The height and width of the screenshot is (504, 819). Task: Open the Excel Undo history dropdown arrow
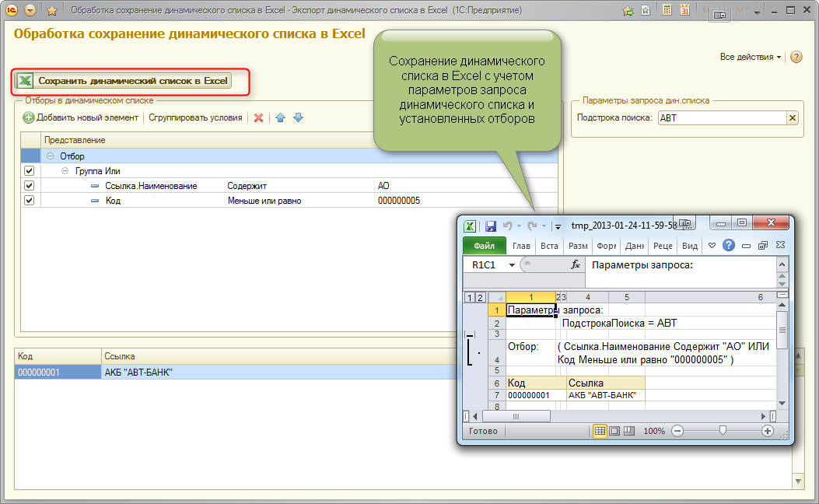pyautogui.click(x=520, y=226)
